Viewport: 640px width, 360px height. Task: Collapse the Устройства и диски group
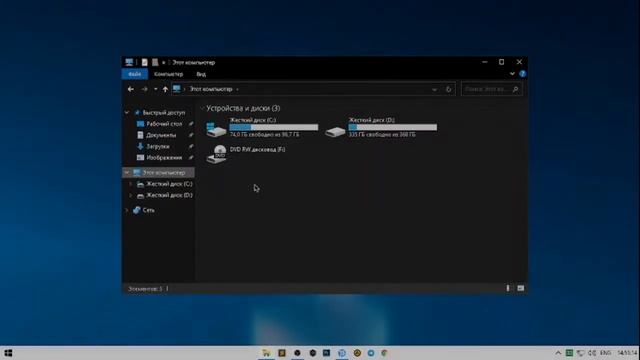(202, 108)
